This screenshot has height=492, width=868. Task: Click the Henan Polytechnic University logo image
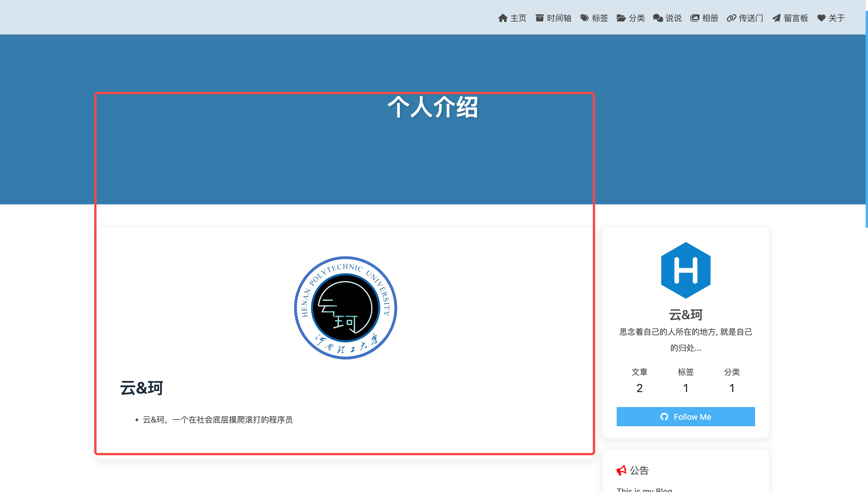click(345, 307)
